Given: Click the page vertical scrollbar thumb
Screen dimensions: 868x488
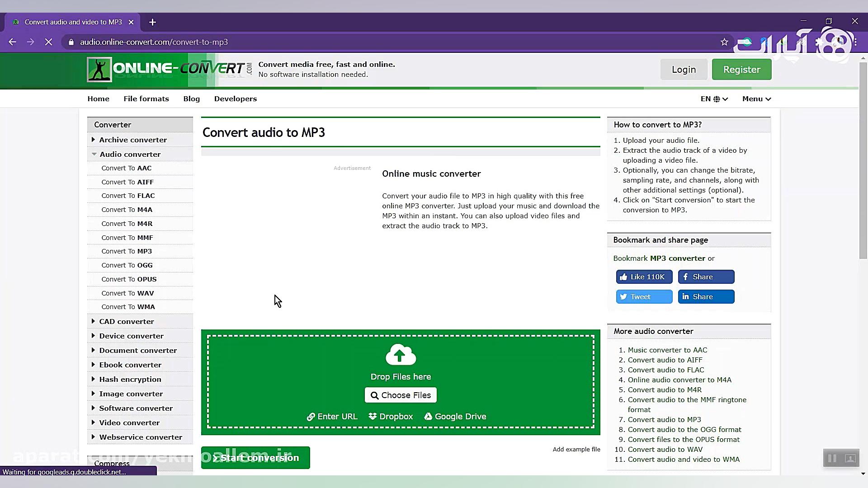Looking at the screenshot, I should click(x=863, y=160).
